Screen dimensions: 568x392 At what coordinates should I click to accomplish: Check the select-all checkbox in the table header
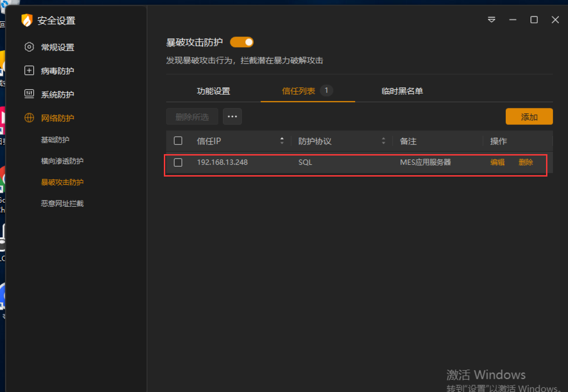[178, 140]
